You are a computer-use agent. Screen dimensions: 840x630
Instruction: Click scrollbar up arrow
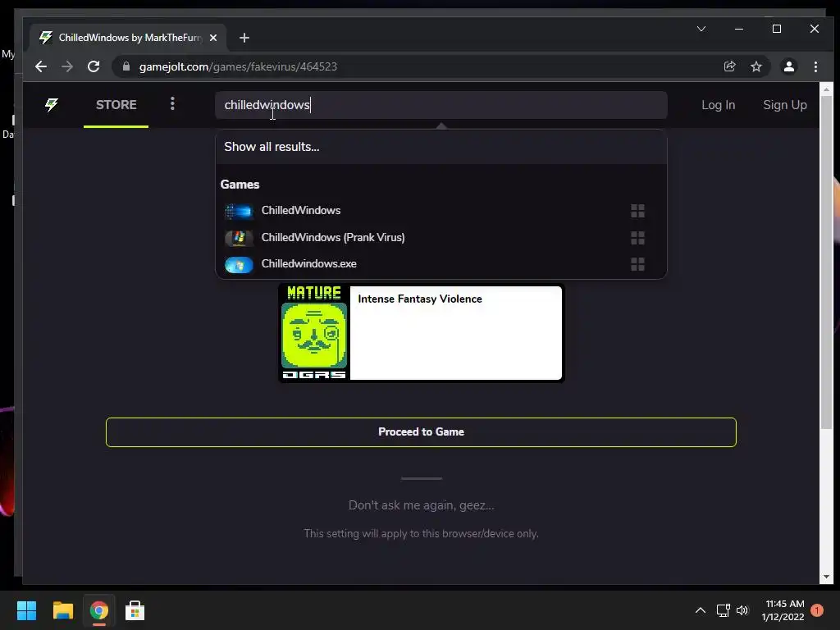pyautogui.click(x=825, y=89)
